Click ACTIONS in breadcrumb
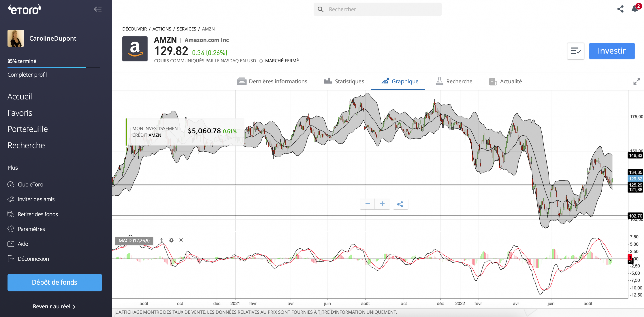 (x=162, y=29)
